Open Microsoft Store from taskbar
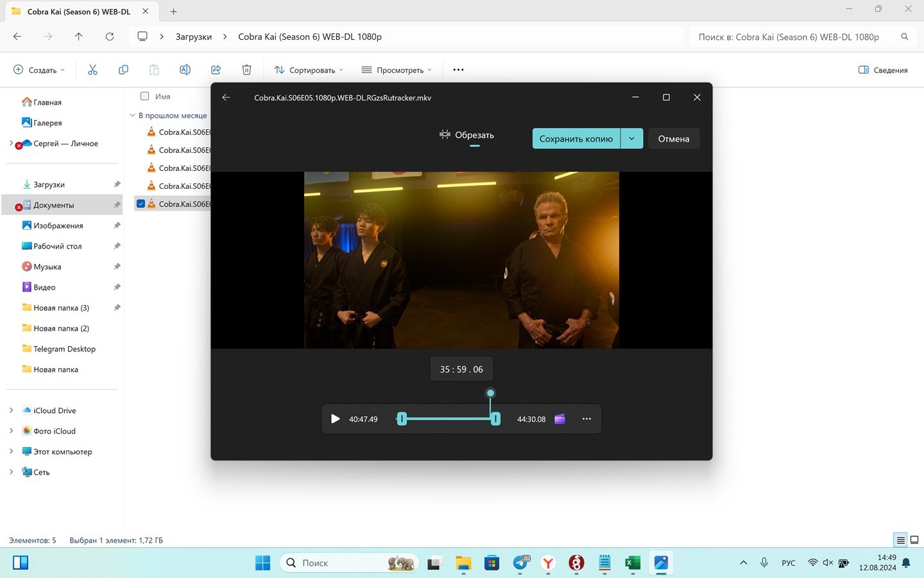Image resolution: width=924 pixels, height=578 pixels. pos(492,563)
